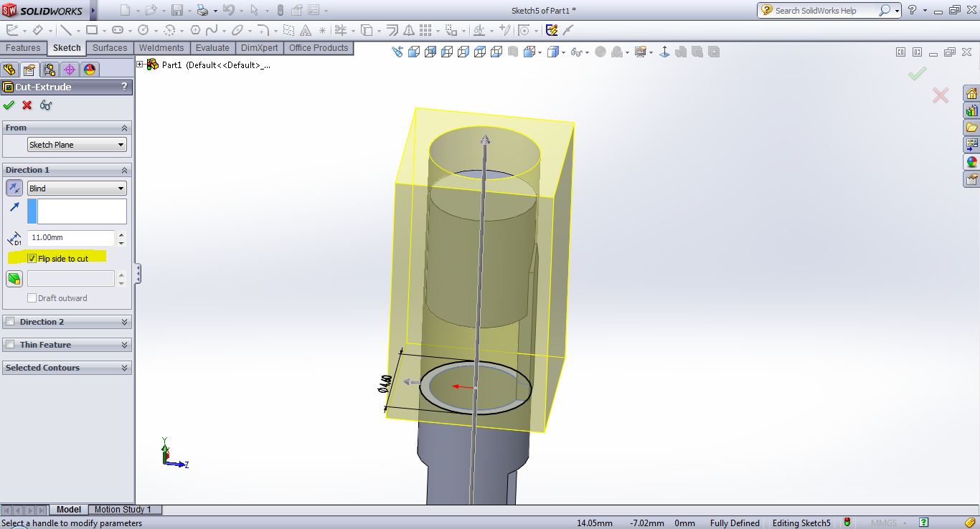
Task: Expand the Selected Contours section
Action: coord(125,368)
